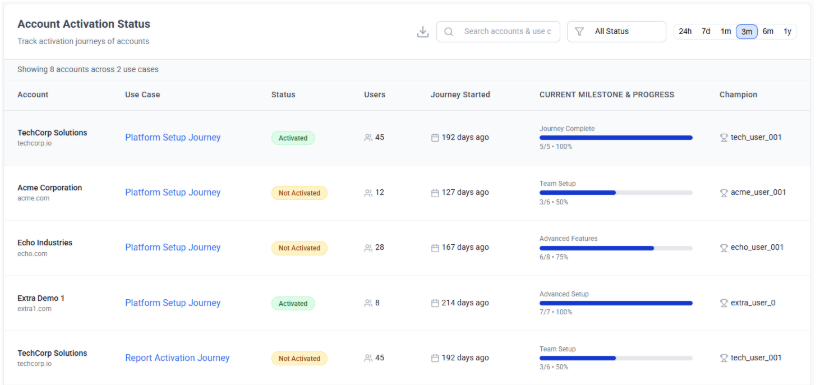Viewport: 817px width, 385px height.
Task: Click the Acme Corporation account name
Action: click(x=49, y=188)
